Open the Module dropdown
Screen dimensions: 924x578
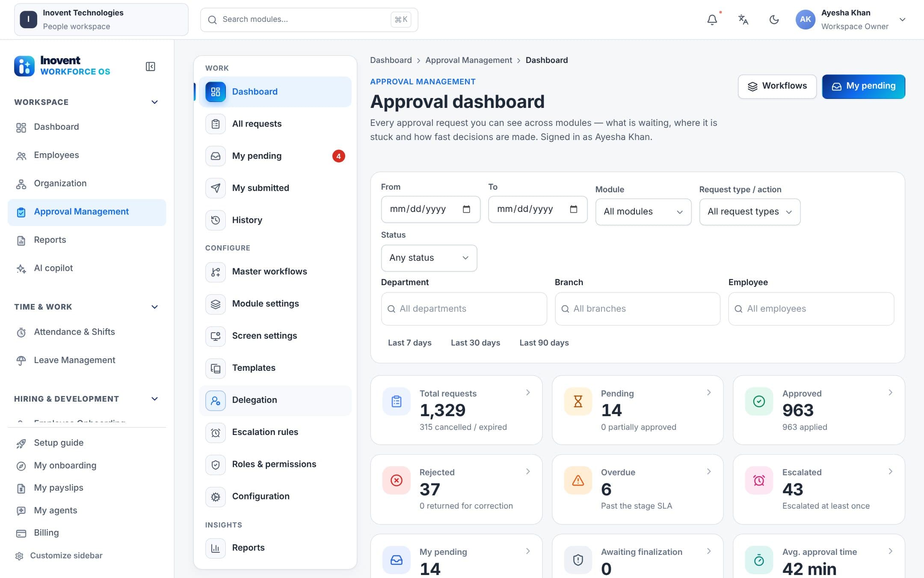coord(643,212)
